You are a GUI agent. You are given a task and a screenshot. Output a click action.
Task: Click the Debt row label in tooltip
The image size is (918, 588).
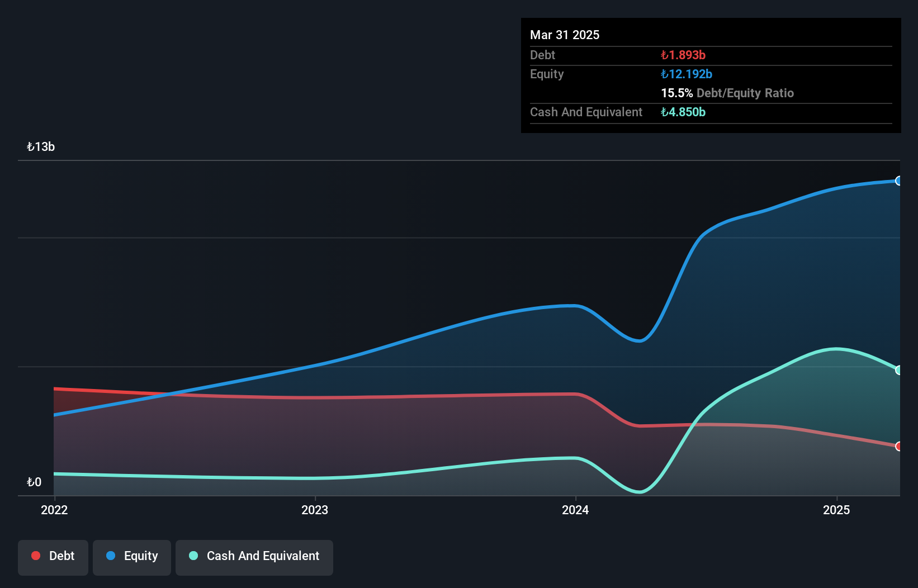[542, 55]
